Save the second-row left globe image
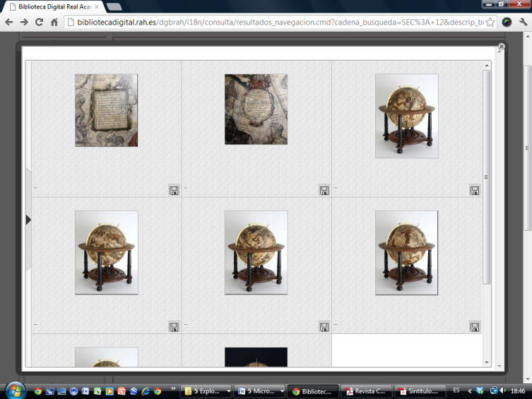 [174, 327]
